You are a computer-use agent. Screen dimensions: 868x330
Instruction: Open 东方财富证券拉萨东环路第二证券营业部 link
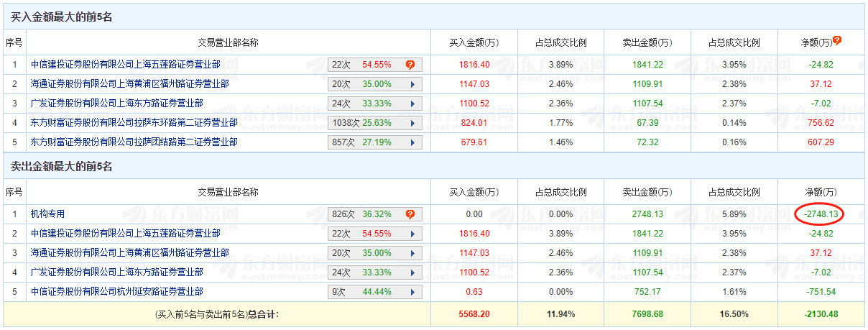point(134,123)
